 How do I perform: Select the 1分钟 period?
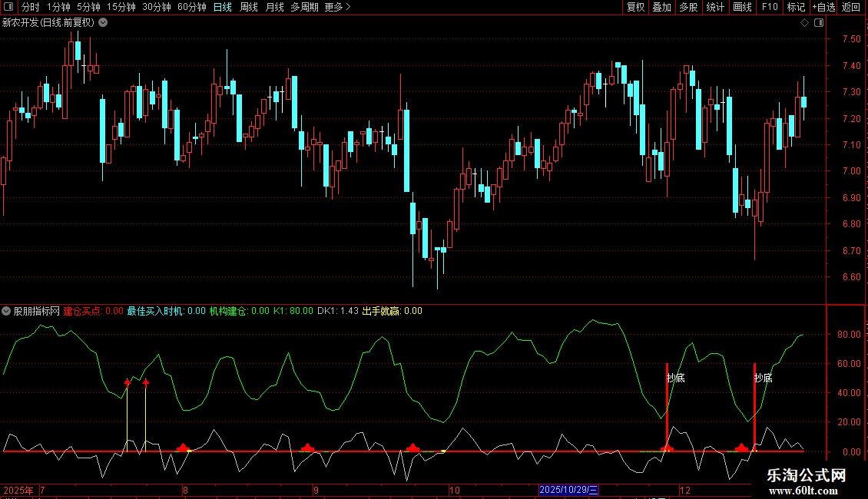(58, 7)
